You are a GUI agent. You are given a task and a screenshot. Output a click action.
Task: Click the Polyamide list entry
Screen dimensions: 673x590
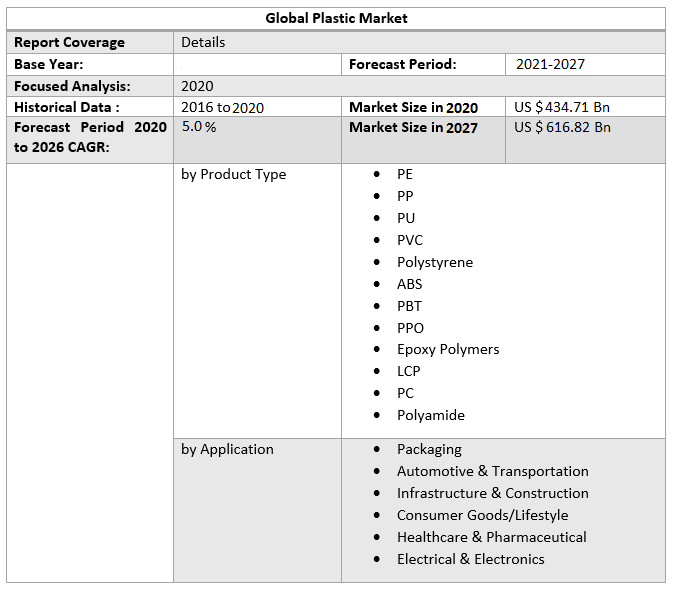(430, 415)
